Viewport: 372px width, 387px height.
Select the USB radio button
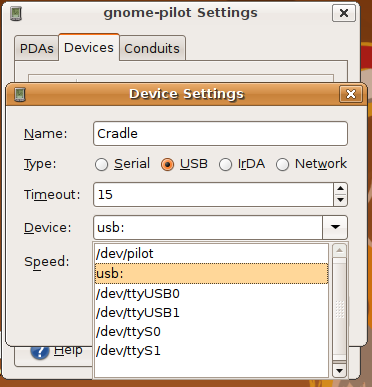pyautogui.click(x=167, y=164)
